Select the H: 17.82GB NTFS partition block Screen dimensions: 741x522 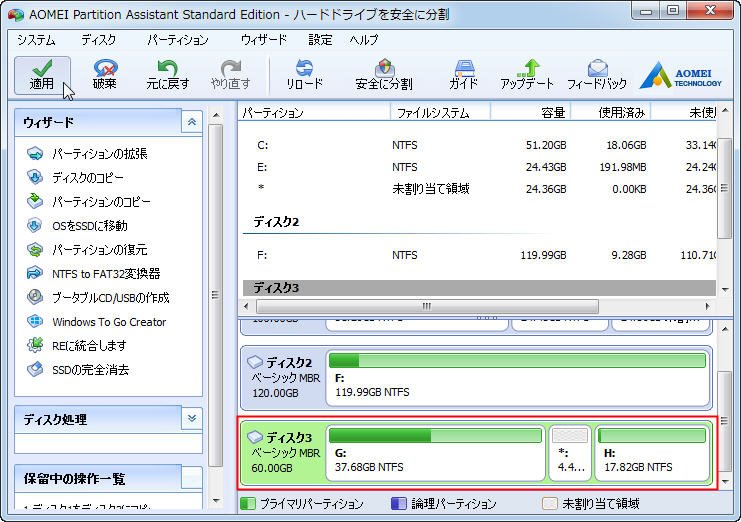pos(652,453)
